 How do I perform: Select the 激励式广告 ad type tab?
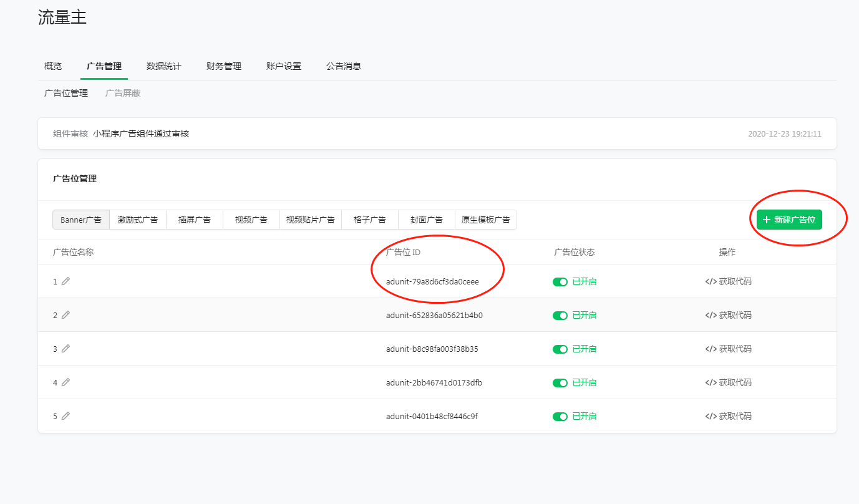[138, 220]
